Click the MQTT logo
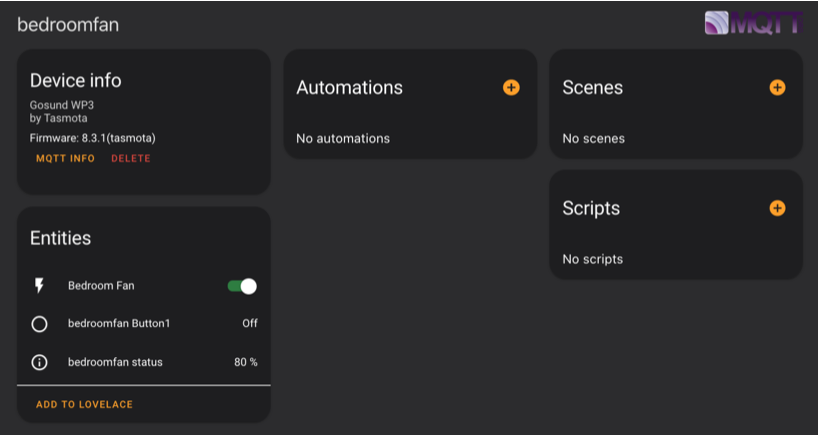819x435 pixels. [x=753, y=23]
